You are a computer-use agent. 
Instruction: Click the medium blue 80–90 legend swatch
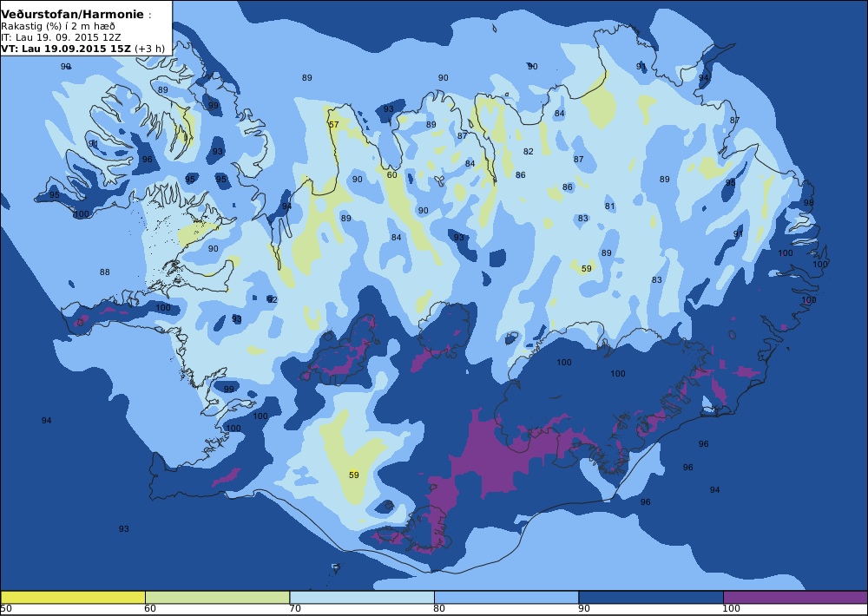pos(507,597)
